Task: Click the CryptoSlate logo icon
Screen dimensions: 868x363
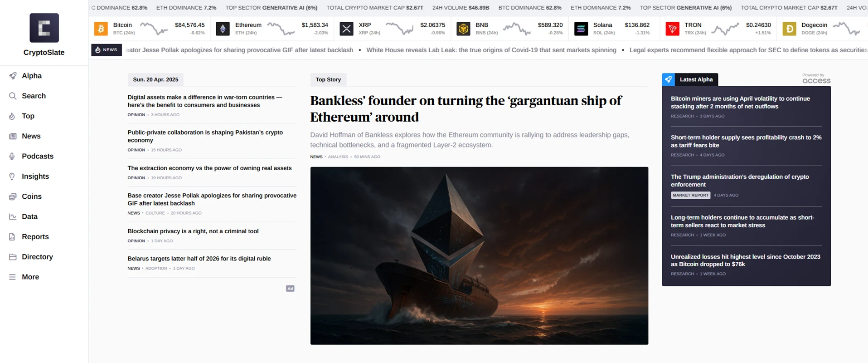Action: click(x=44, y=28)
